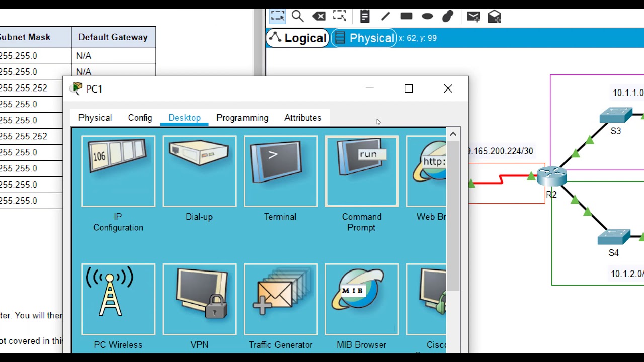Open the Attributes tab
Image resolution: width=644 pixels, height=362 pixels.
coord(303,118)
